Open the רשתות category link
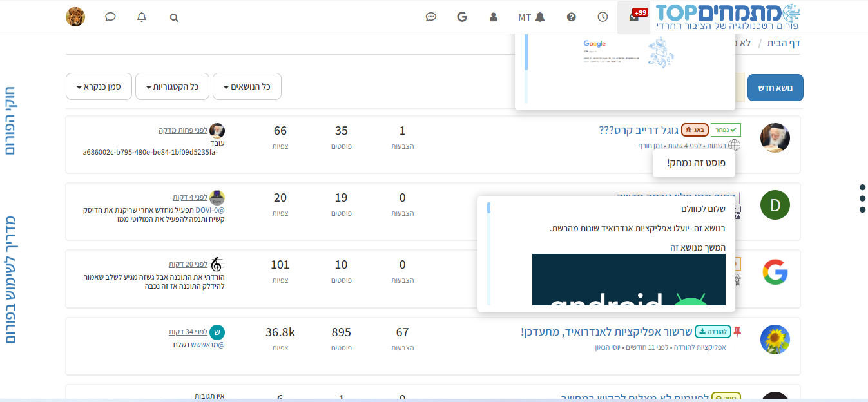The height and width of the screenshot is (402, 868). click(715, 146)
